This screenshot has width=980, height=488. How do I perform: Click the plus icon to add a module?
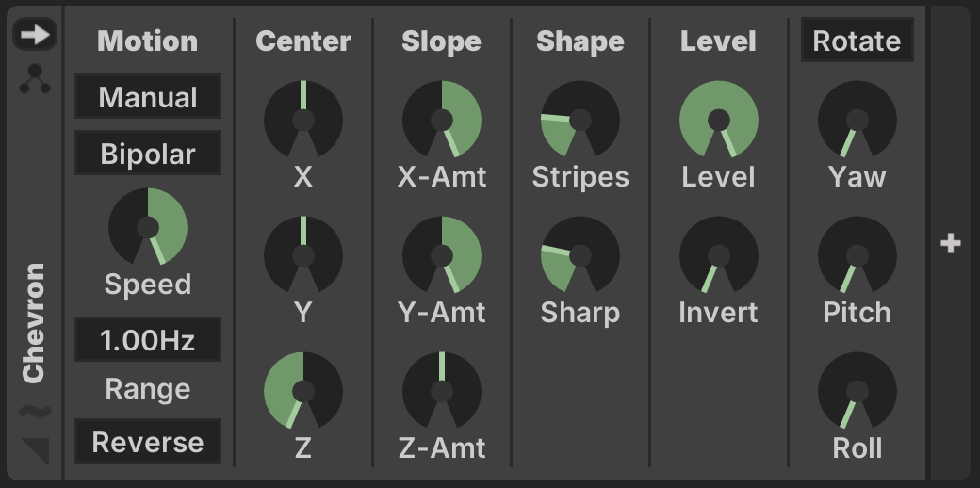tap(951, 243)
